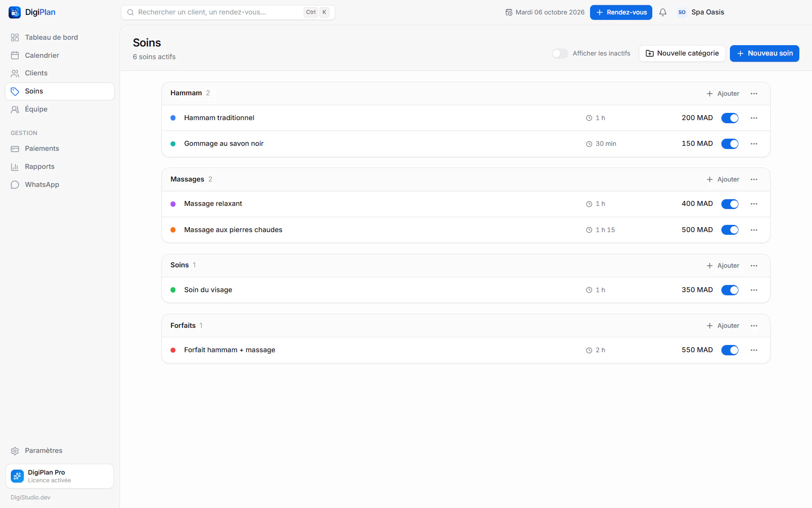Image resolution: width=812 pixels, height=508 pixels.
Task: View the Rapports page
Action: (60, 167)
